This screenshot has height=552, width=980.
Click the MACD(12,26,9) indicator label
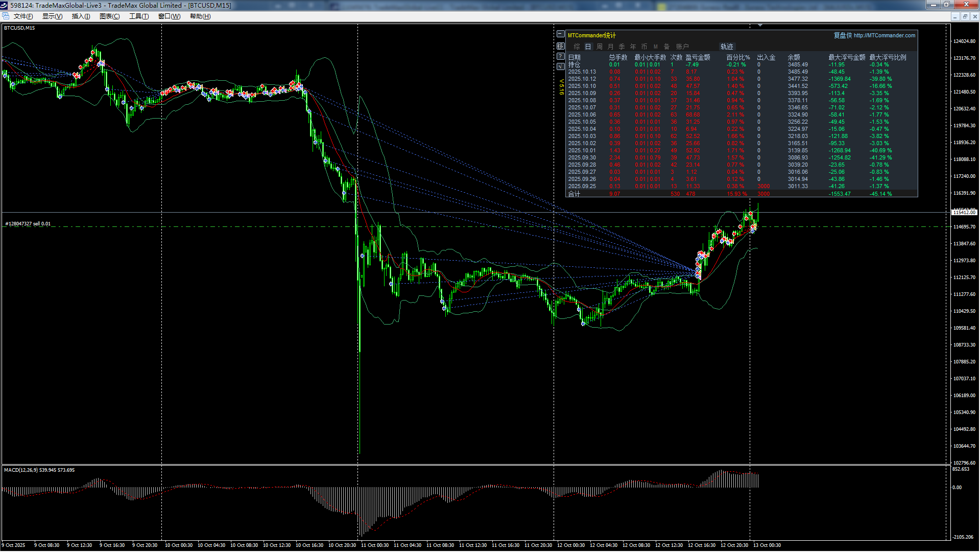pyautogui.click(x=39, y=470)
